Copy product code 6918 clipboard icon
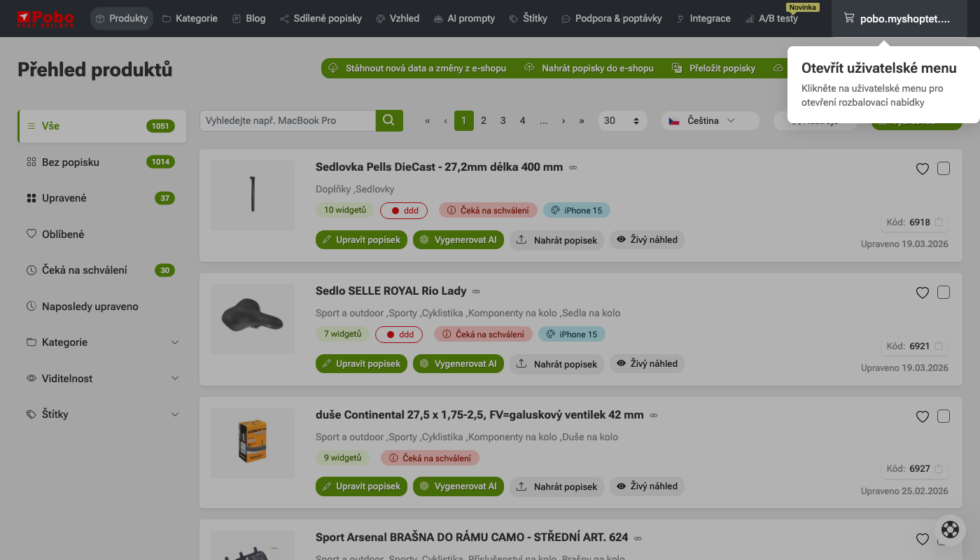 [x=939, y=223]
